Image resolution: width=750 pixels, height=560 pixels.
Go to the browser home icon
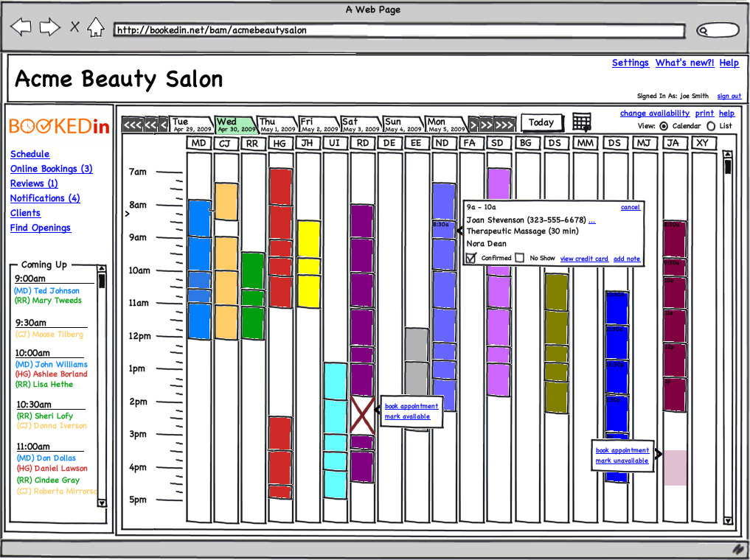[x=96, y=27]
